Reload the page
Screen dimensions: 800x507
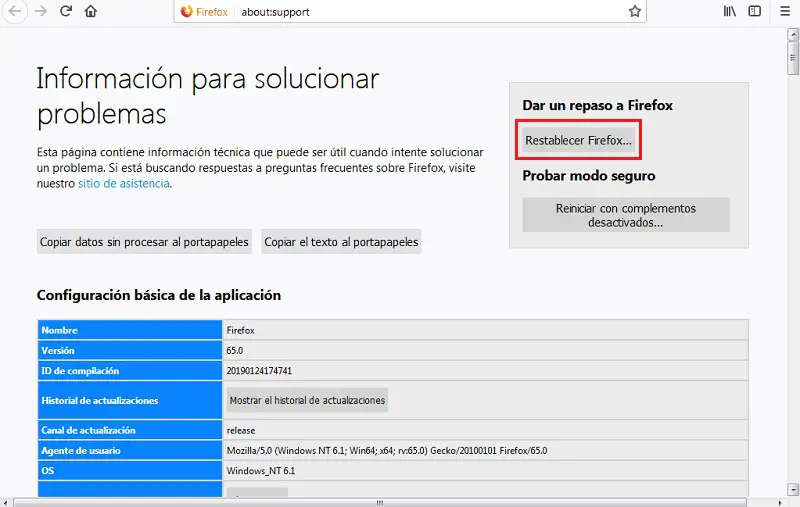(66, 11)
